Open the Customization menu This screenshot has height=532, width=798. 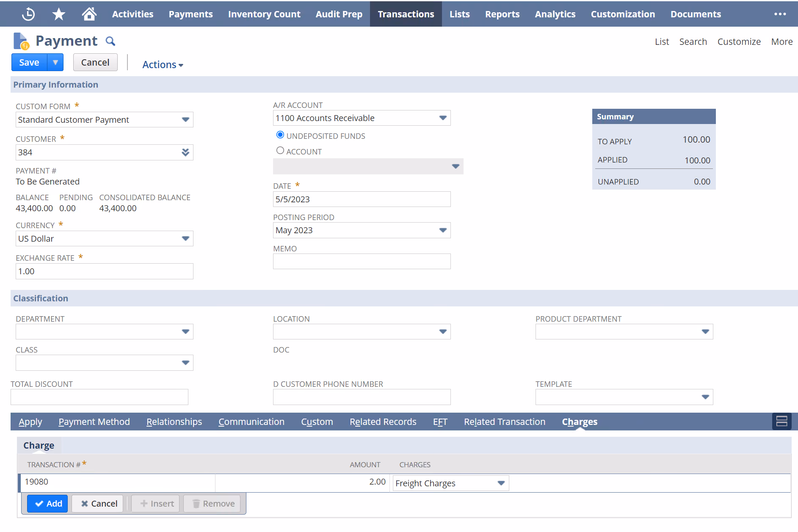point(623,14)
